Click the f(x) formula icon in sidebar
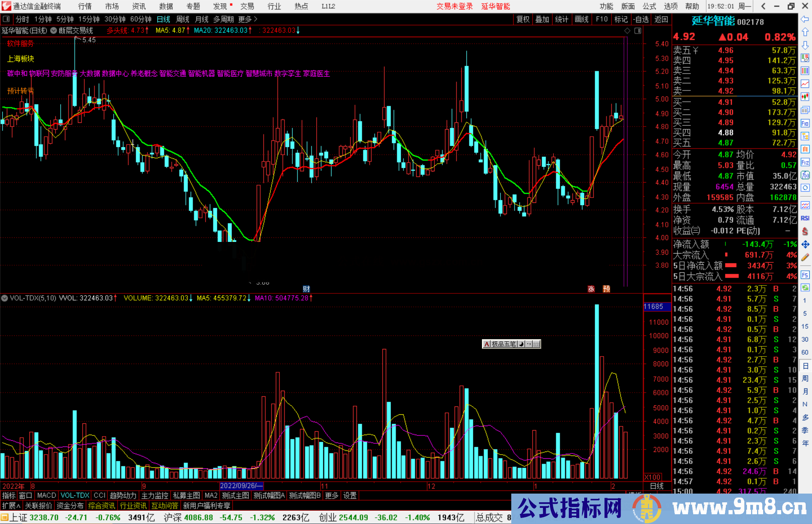This screenshot has width=812, height=524. [x=805, y=175]
